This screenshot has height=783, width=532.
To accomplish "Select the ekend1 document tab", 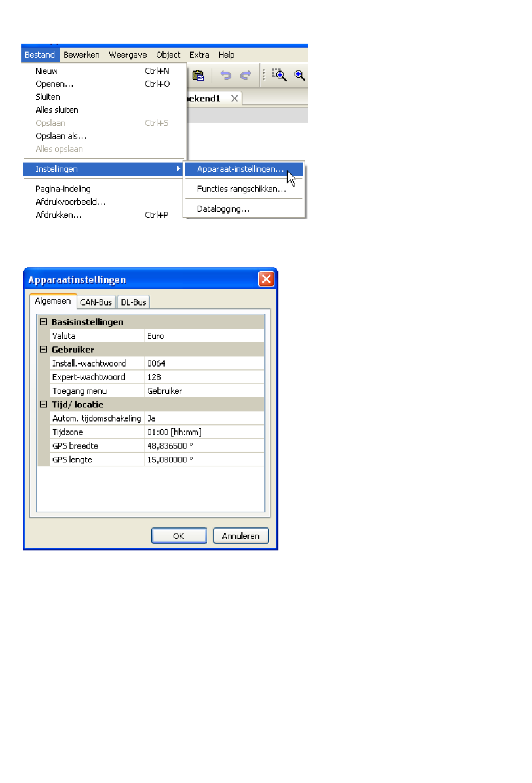I will pos(204,98).
